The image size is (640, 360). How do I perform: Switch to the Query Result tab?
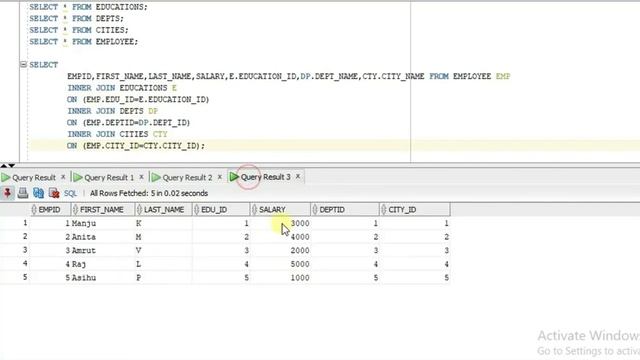(33, 178)
